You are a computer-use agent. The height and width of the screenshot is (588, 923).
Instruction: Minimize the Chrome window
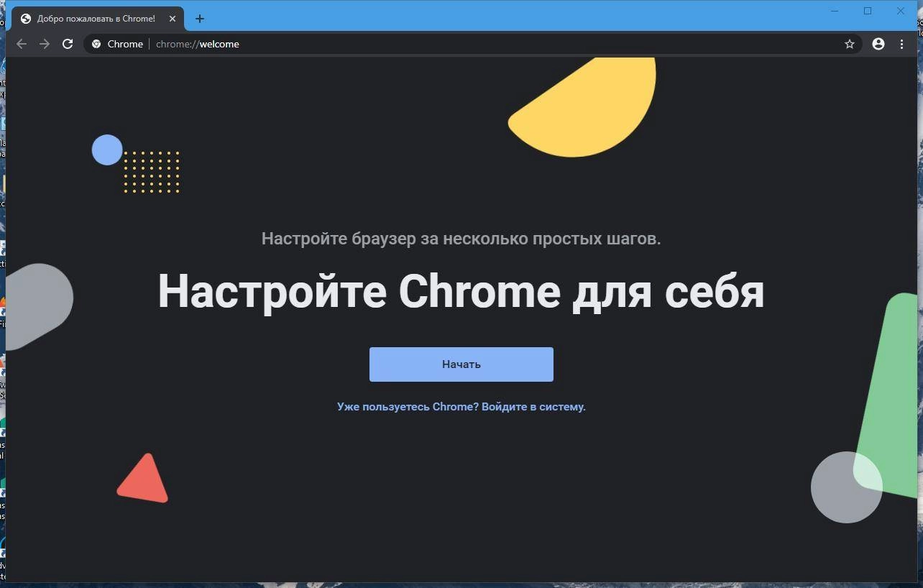tap(835, 11)
